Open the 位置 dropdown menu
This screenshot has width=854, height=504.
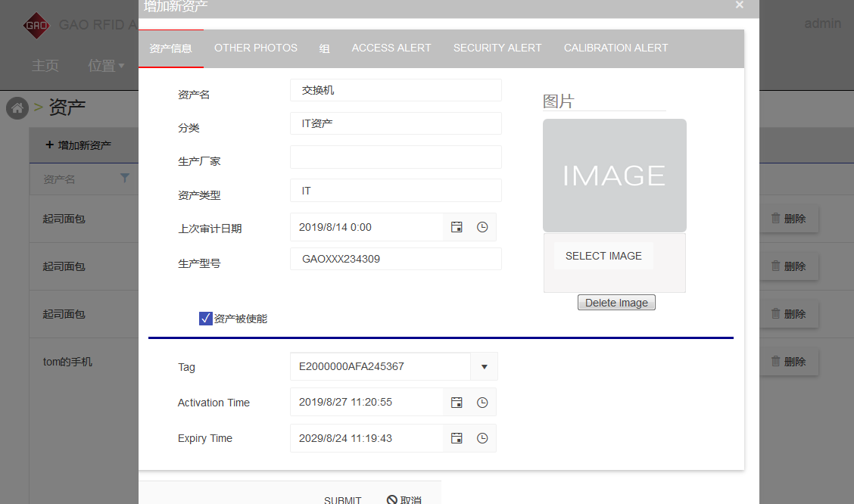tap(106, 66)
